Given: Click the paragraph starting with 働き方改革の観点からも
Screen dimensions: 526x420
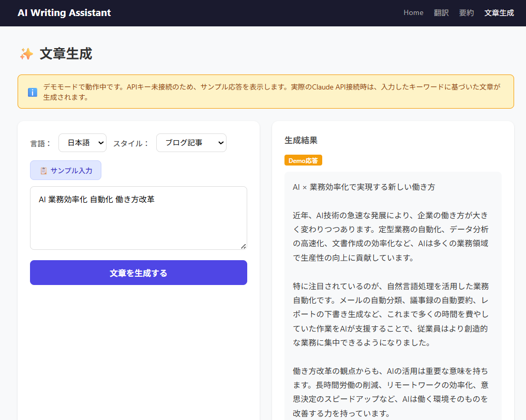Looking at the screenshot, I should point(390,392).
